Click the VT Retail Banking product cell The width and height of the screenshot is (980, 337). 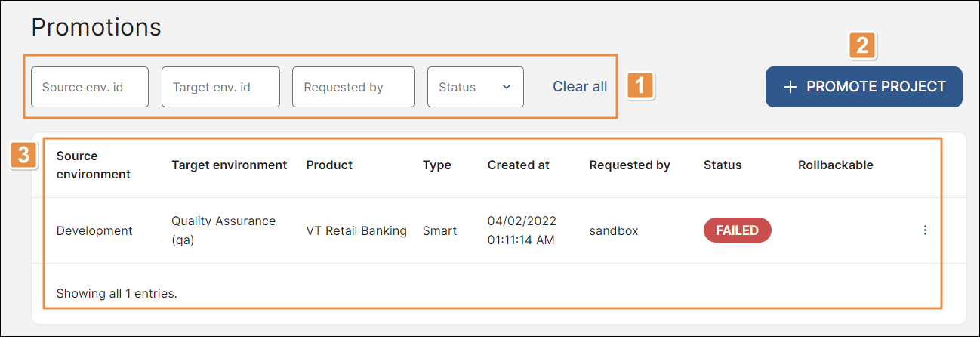(356, 230)
